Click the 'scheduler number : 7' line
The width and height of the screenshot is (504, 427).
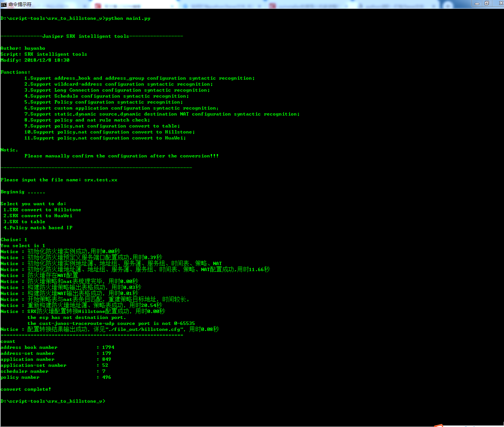pyautogui.click(x=53, y=371)
